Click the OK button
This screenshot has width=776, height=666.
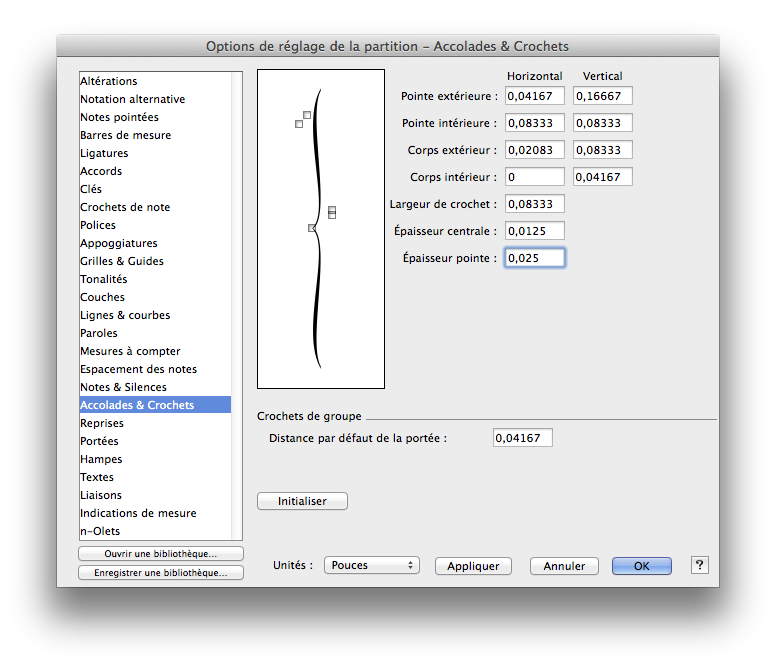click(x=641, y=566)
